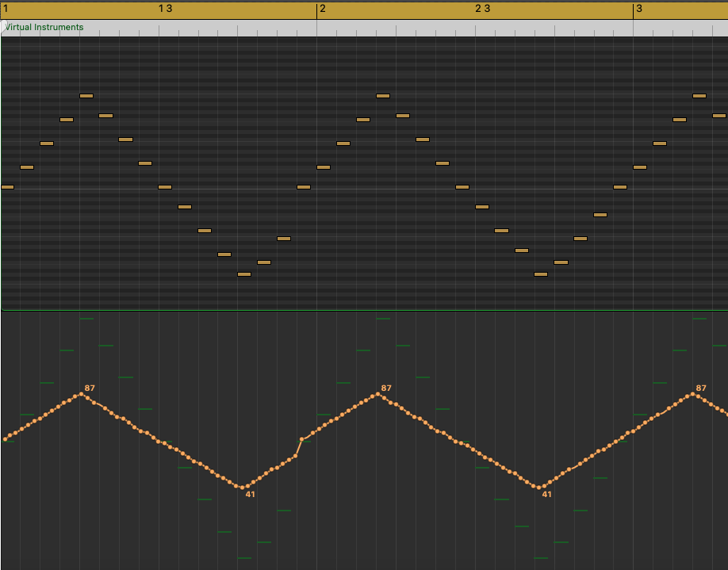Select the lowest note in bar 2
This screenshot has width=728, height=570.
[x=541, y=274]
